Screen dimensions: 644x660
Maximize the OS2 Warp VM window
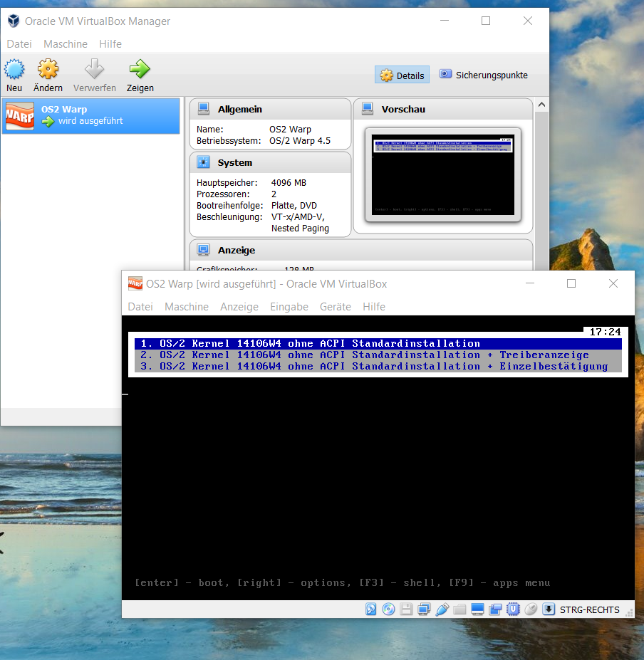click(571, 283)
